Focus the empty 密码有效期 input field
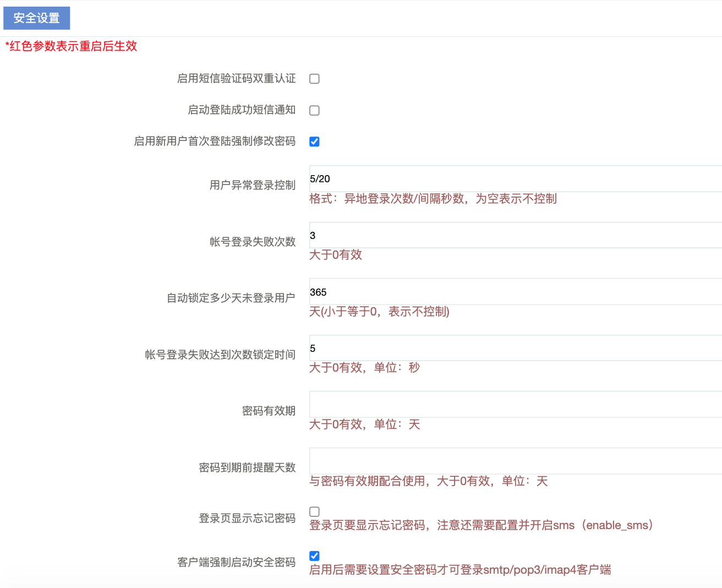722x588 pixels. [515, 405]
